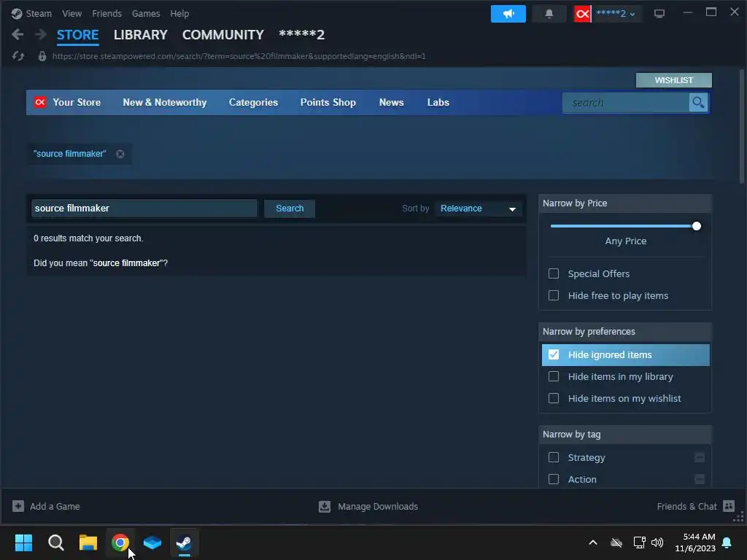Click the magnifier icon in store search
This screenshot has width=747, height=560.
[698, 102]
